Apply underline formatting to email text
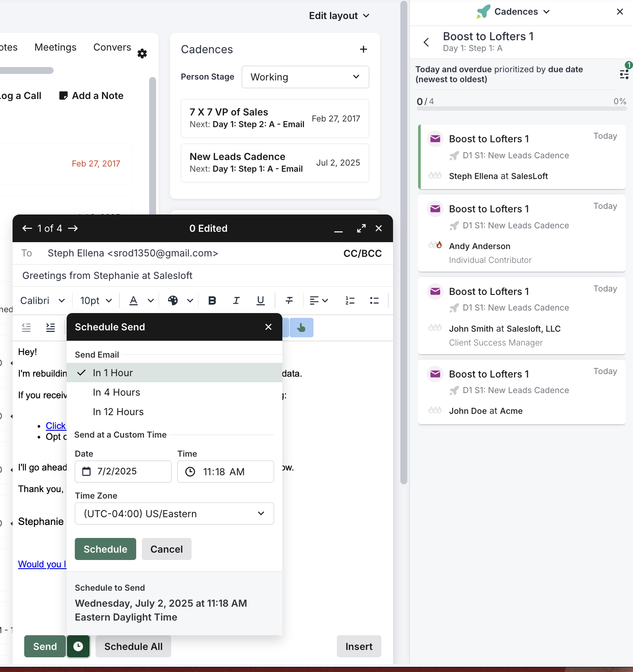Screen dimensions: 633x672 point(260,301)
